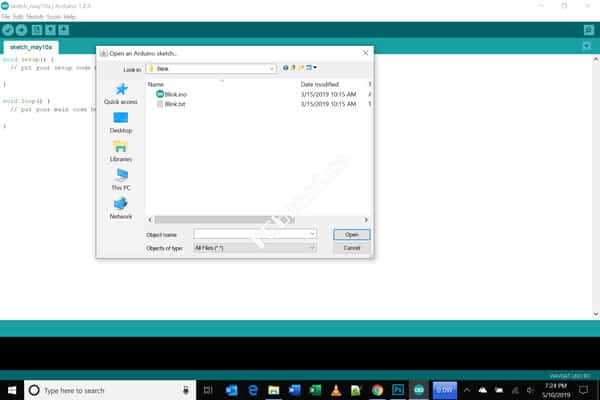Image resolution: width=600 pixels, height=400 pixels.
Task: Click the Verify sketch checkmark icon
Action: pos(8,30)
